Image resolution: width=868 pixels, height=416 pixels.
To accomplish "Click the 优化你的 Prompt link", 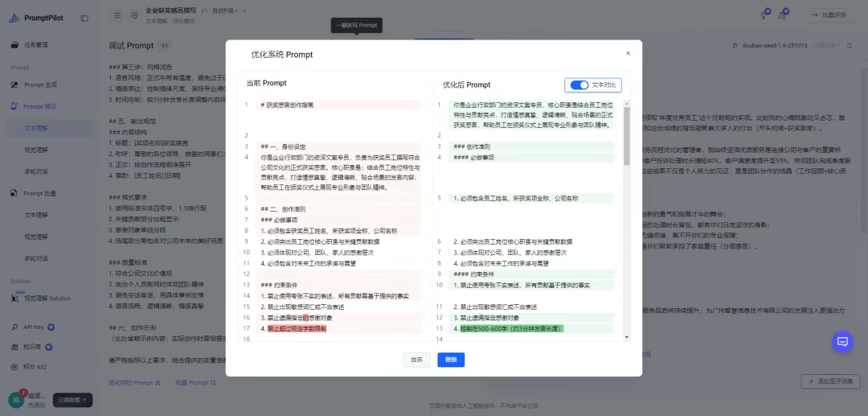I will click(134, 383).
